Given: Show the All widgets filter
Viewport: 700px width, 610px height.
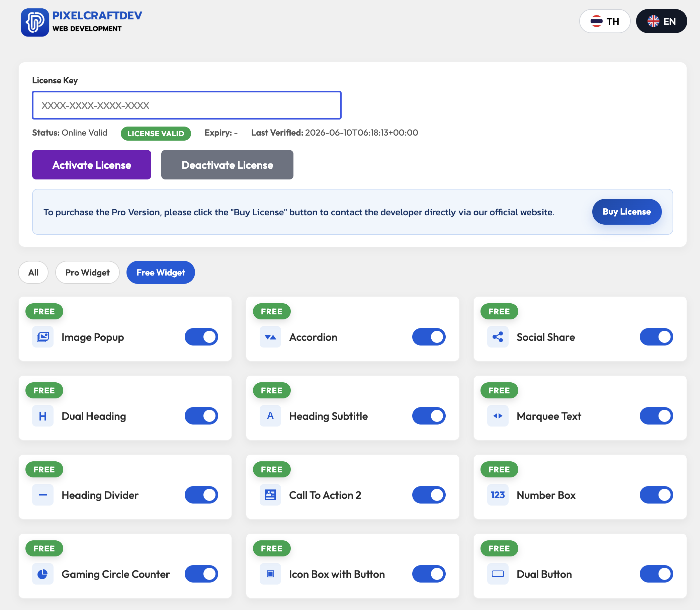Looking at the screenshot, I should [33, 272].
